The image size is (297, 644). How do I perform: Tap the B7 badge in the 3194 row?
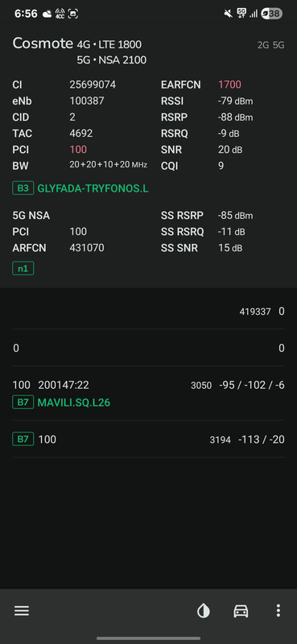tap(23, 439)
